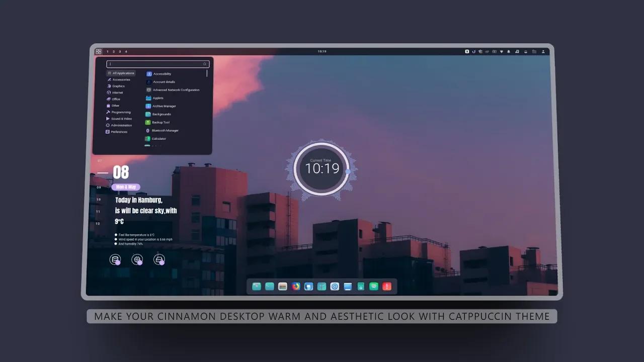
Task: Click the menu search field
Action: point(156,64)
